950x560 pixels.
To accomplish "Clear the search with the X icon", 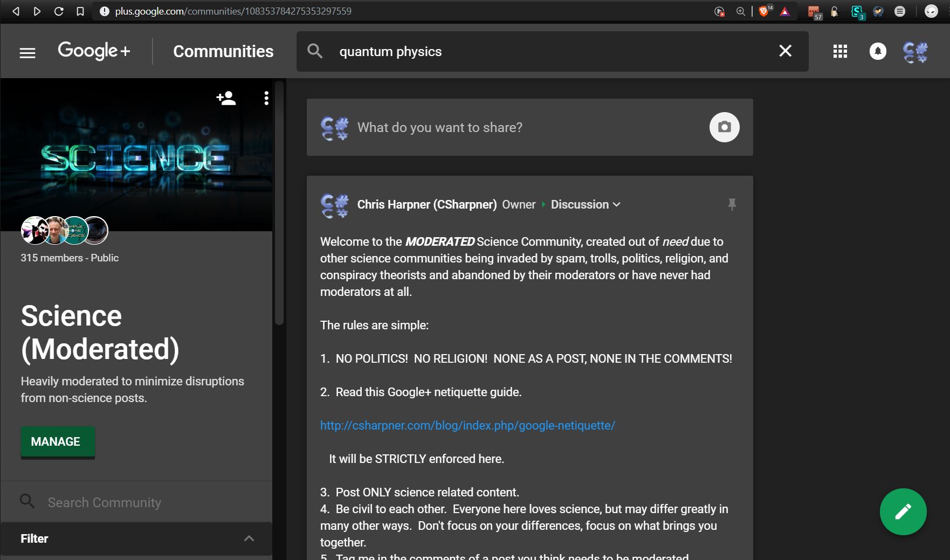I will point(786,51).
